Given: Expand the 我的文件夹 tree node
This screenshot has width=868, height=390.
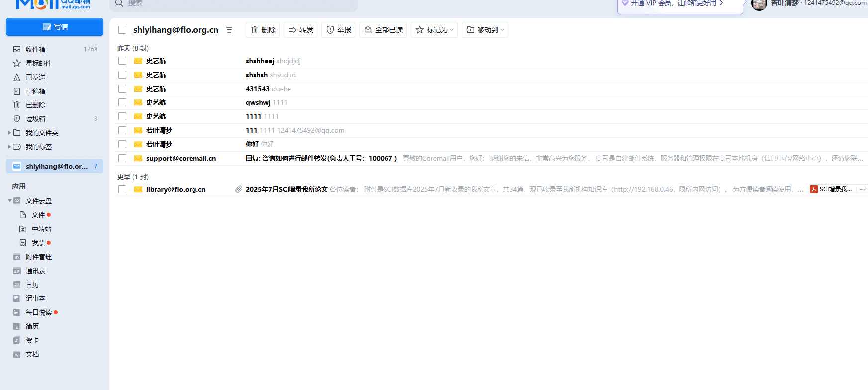Looking at the screenshot, I should tap(10, 133).
